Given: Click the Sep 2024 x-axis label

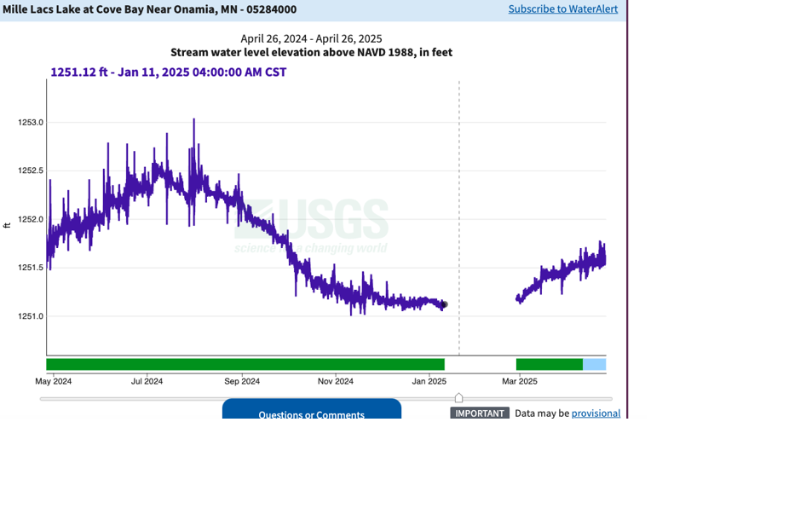Looking at the screenshot, I should [x=242, y=381].
